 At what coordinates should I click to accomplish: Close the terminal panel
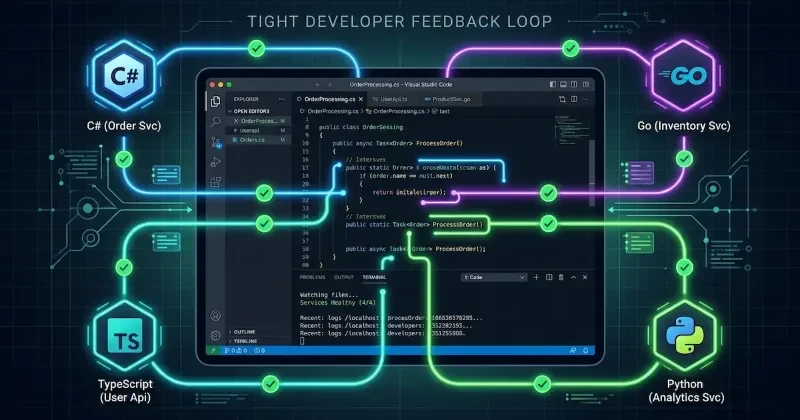coord(585,277)
